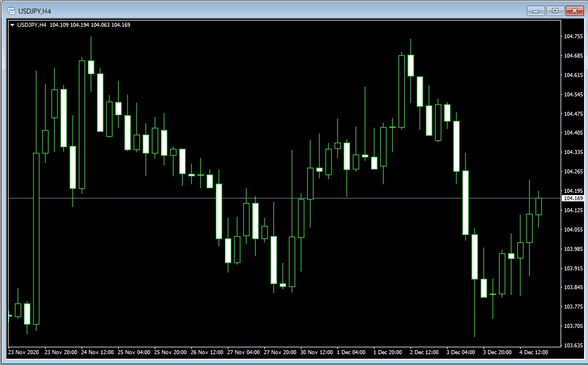The image size is (588, 365).
Task: Click the high price 104.194 in header
Action: click(x=79, y=25)
